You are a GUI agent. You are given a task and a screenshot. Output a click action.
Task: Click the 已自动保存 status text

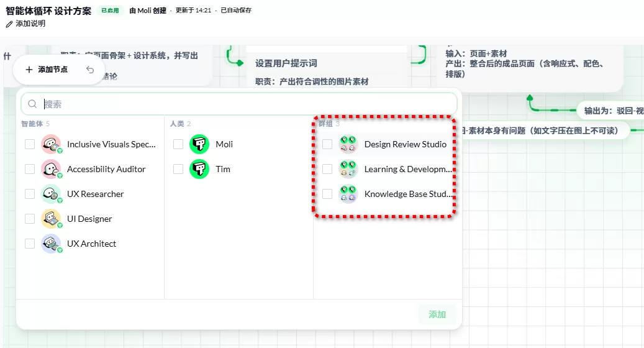coord(236,11)
